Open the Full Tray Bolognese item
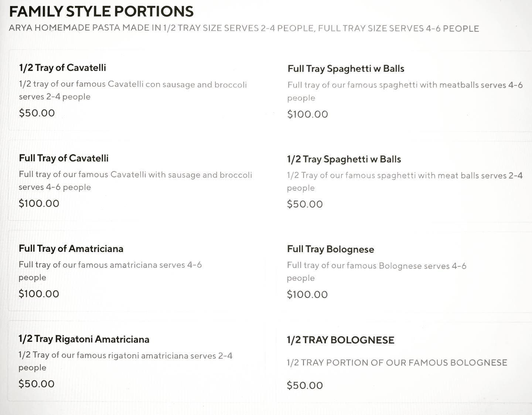Image resolution: width=532 pixels, height=415 pixels. tap(330, 249)
